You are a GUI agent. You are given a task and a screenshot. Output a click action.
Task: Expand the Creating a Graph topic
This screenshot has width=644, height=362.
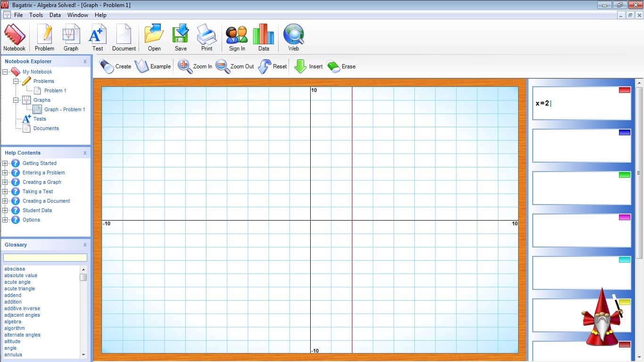click(x=5, y=182)
